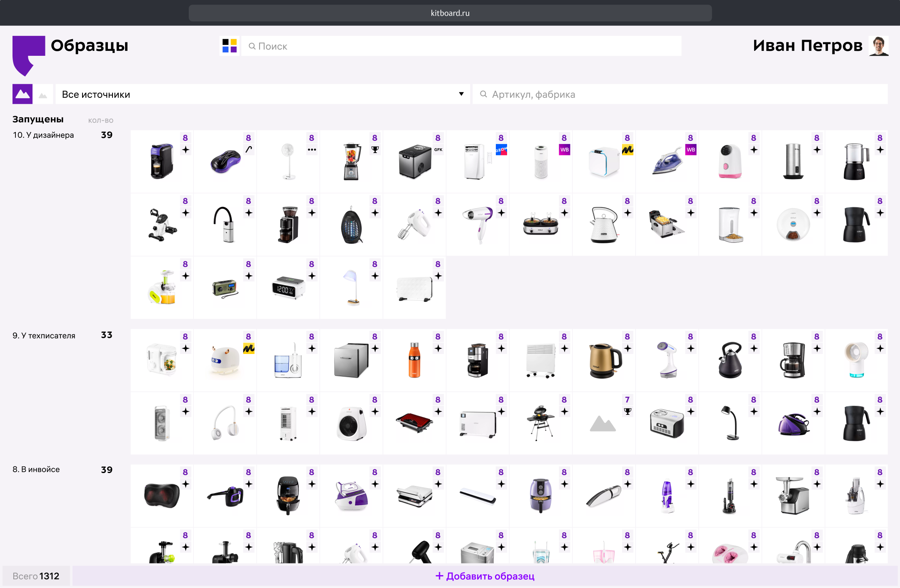Open the placeholder image sample numbered 7
The width and height of the screenshot is (900, 588).
coord(602,424)
